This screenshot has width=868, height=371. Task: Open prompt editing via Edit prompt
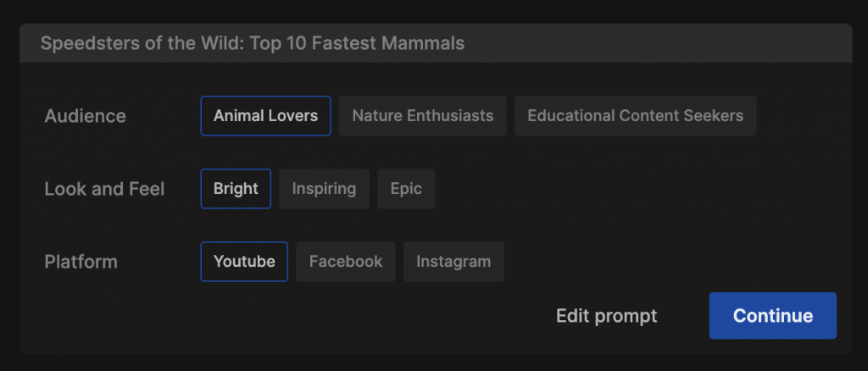pyautogui.click(x=606, y=316)
